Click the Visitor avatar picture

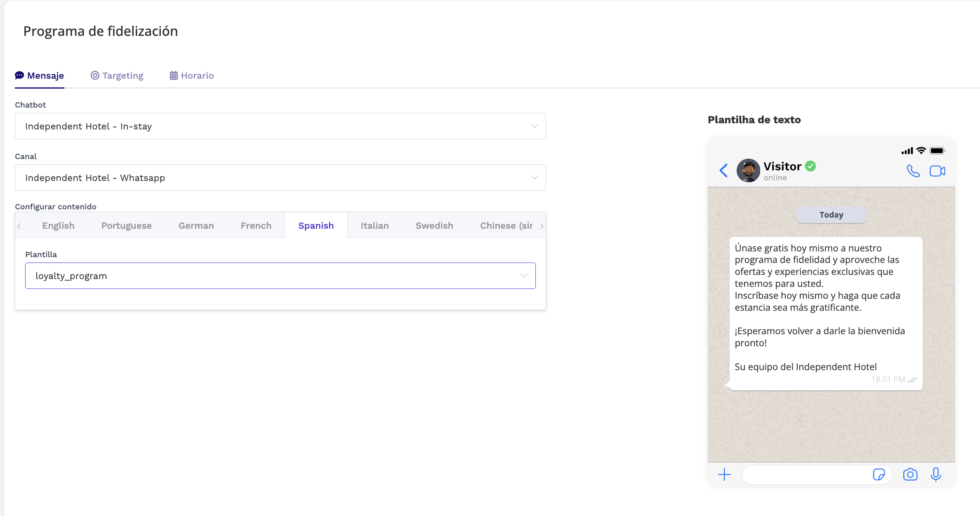click(x=748, y=170)
